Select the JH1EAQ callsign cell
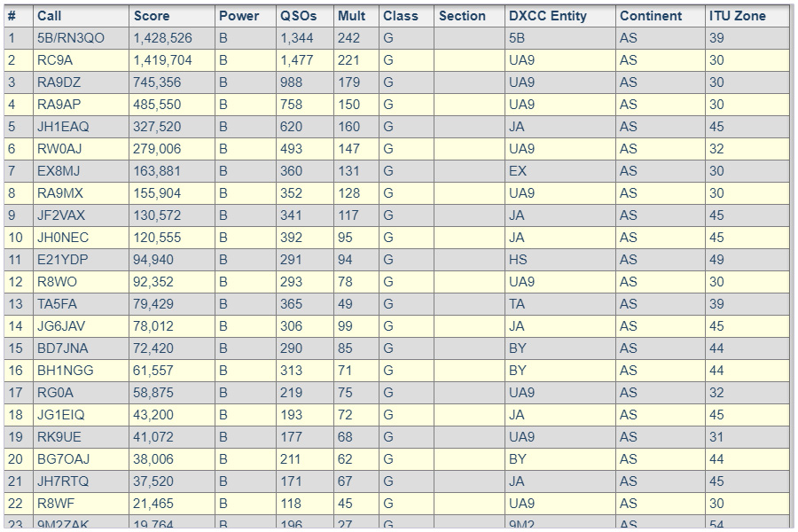The height and width of the screenshot is (532, 798). click(63, 127)
